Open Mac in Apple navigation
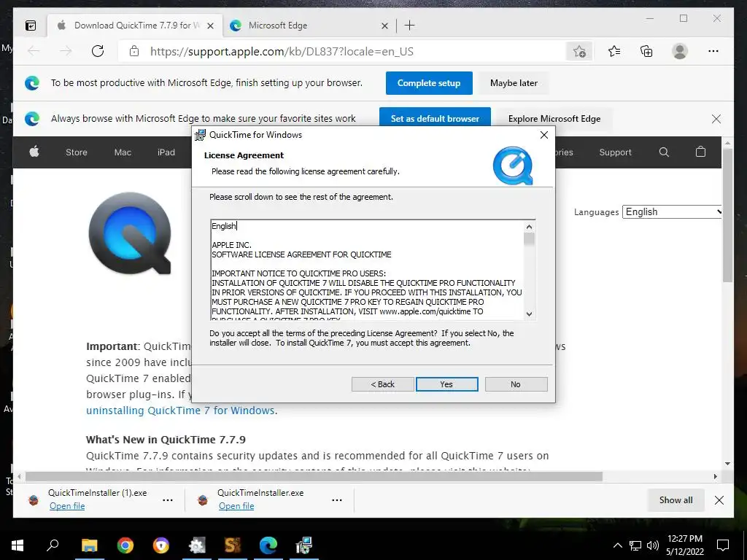The height and width of the screenshot is (560, 747). tap(123, 152)
